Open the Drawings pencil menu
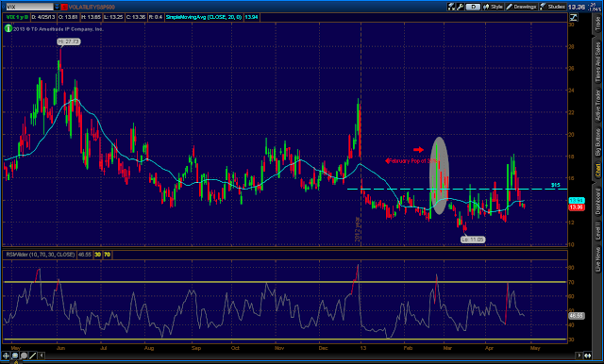The width and height of the screenshot is (604, 364). click(521, 7)
